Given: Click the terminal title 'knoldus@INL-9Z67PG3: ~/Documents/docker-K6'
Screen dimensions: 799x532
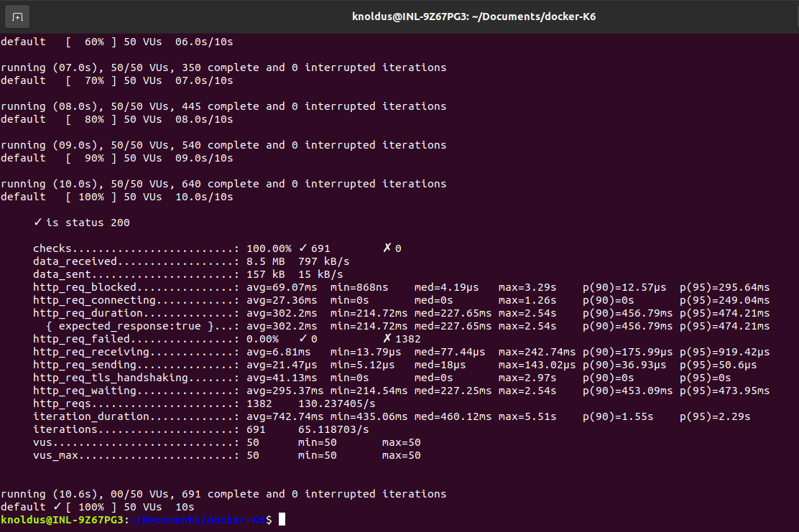Looking at the screenshot, I should tap(474, 17).
